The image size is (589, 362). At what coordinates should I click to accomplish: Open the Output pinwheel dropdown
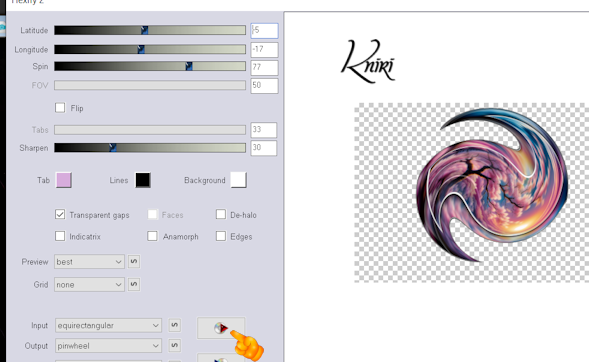pyautogui.click(x=108, y=346)
